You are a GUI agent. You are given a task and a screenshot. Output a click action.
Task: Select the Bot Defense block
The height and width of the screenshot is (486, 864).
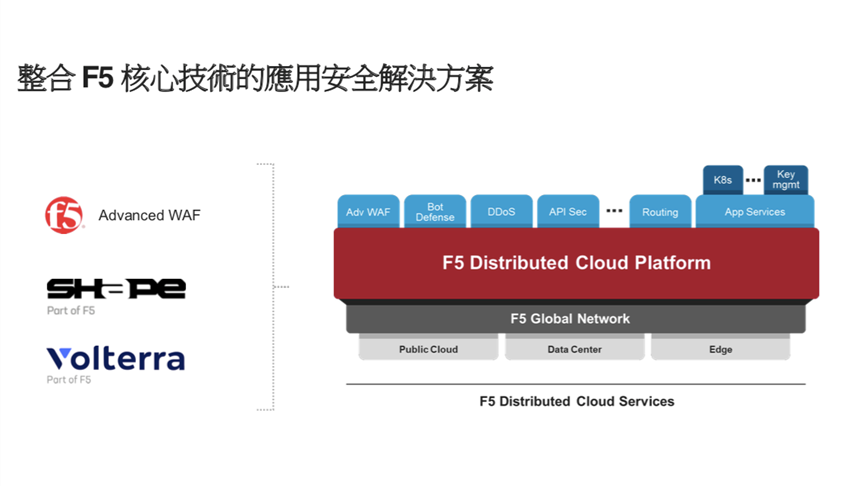point(435,212)
